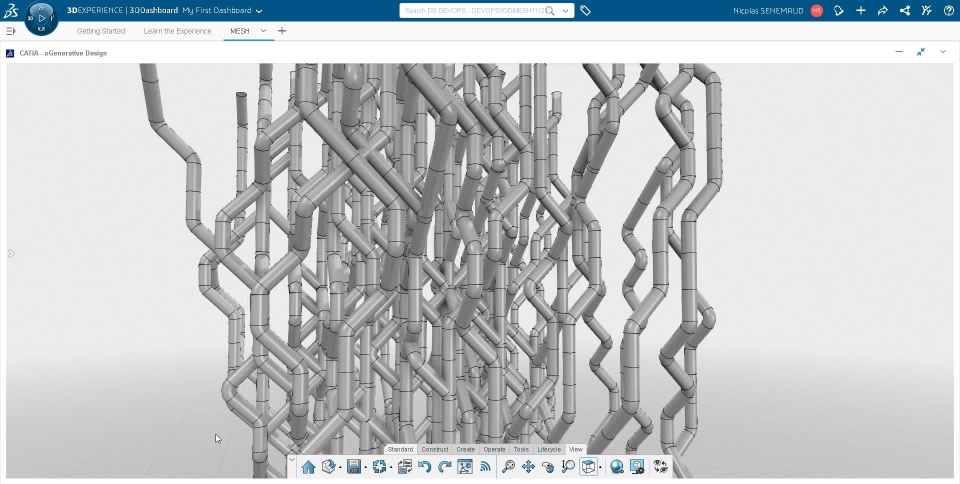
Task: Click the Nicolas SENEMAUD user name
Action: [768, 10]
